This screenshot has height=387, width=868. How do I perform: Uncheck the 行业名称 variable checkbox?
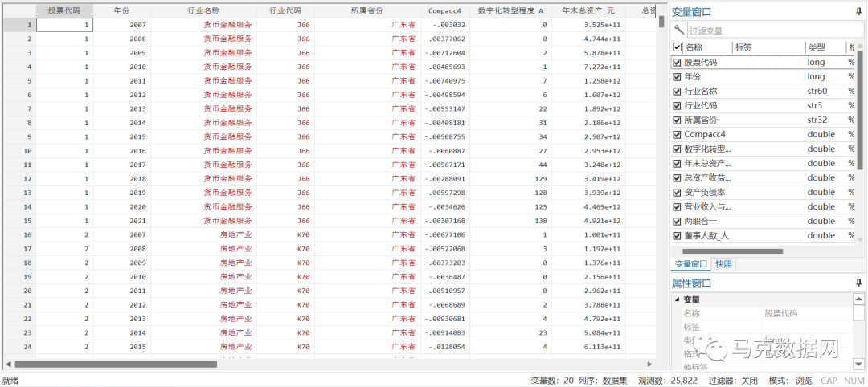(x=677, y=92)
